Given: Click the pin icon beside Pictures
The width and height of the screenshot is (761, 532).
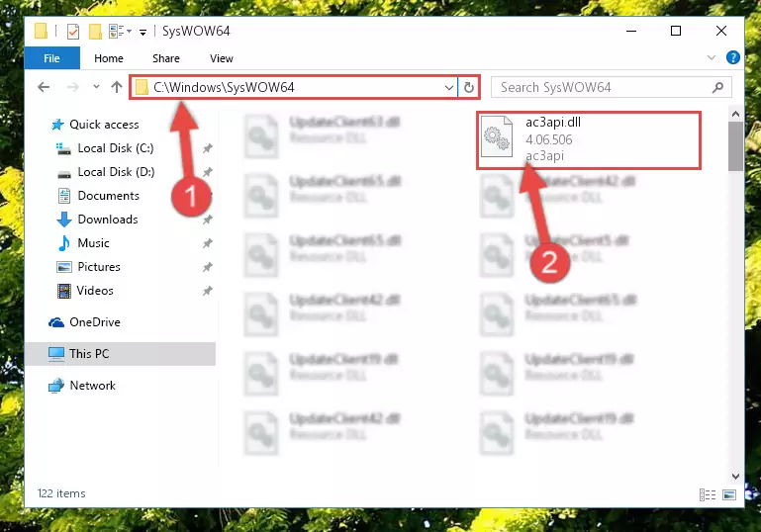Looking at the screenshot, I should point(208,267).
